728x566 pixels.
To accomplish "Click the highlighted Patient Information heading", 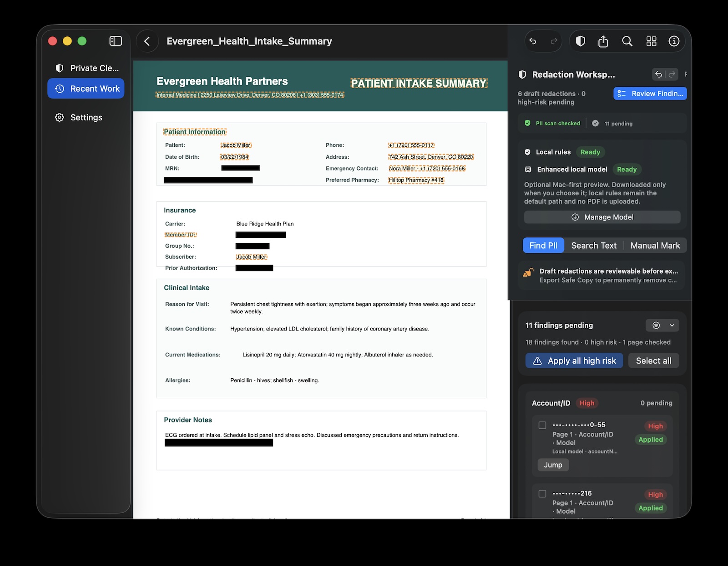I will point(195,132).
